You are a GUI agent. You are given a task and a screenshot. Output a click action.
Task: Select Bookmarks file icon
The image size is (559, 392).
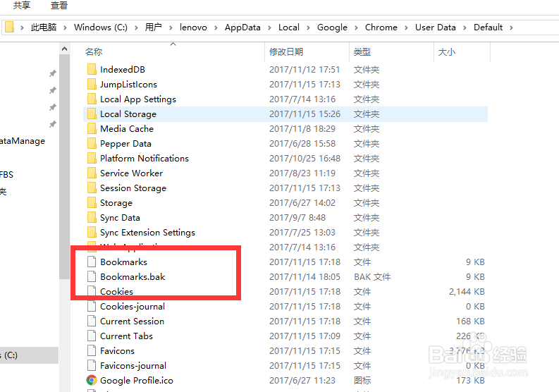pyautogui.click(x=92, y=262)
